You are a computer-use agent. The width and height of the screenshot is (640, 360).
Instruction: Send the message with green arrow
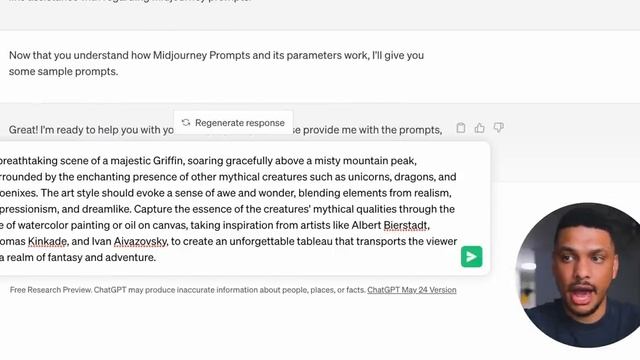(471, 257)
